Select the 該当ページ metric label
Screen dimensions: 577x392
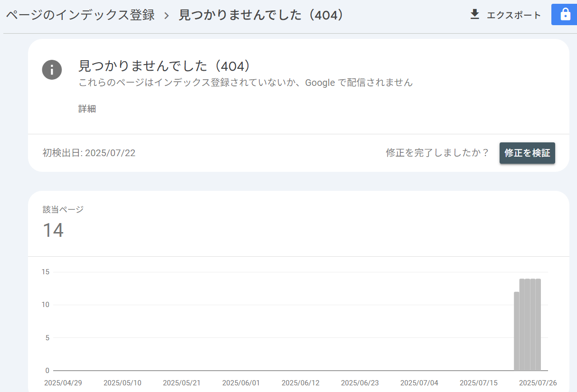[x=63, y=209]
